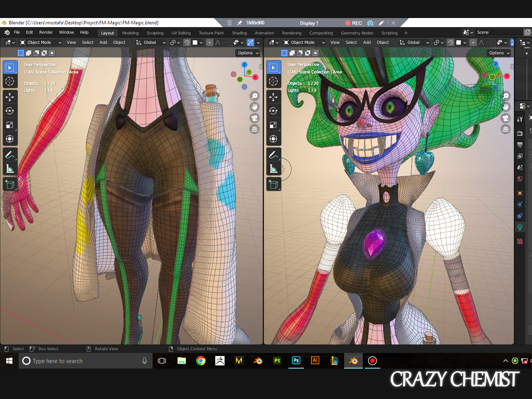
Task: Switch to the Shading workspace tab
Action: [x=239, y=33]
